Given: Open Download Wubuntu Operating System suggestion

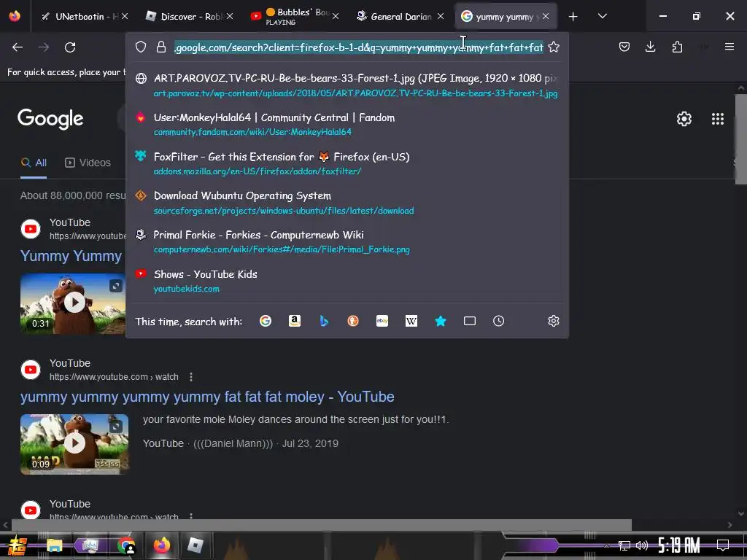Looking at the screenshot, I should pyautogui.click(x=347, y=203).
